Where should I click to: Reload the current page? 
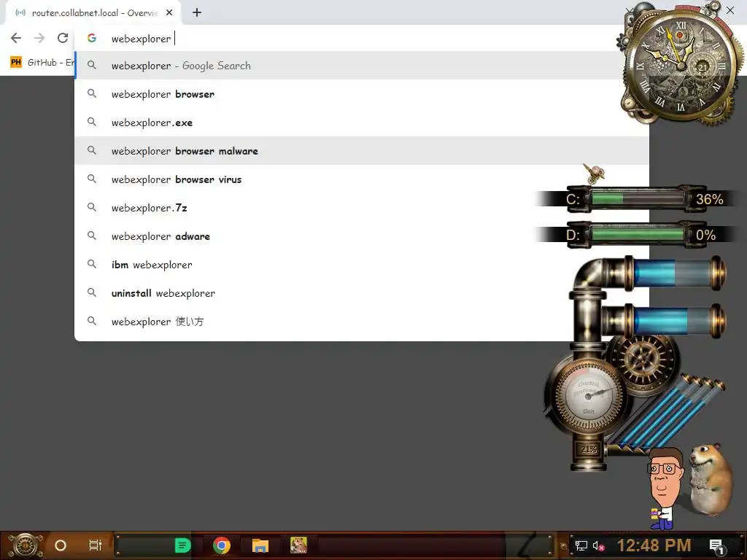[63, 38]
